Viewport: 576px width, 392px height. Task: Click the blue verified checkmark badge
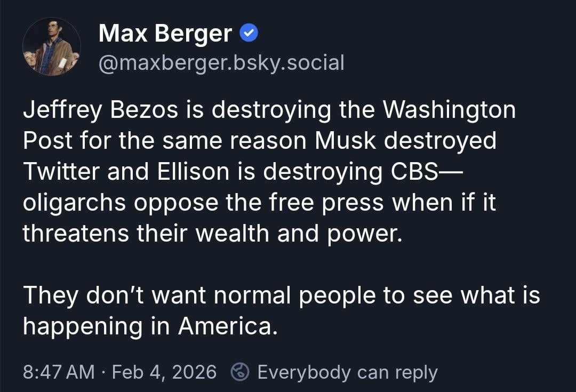(250, 34)
